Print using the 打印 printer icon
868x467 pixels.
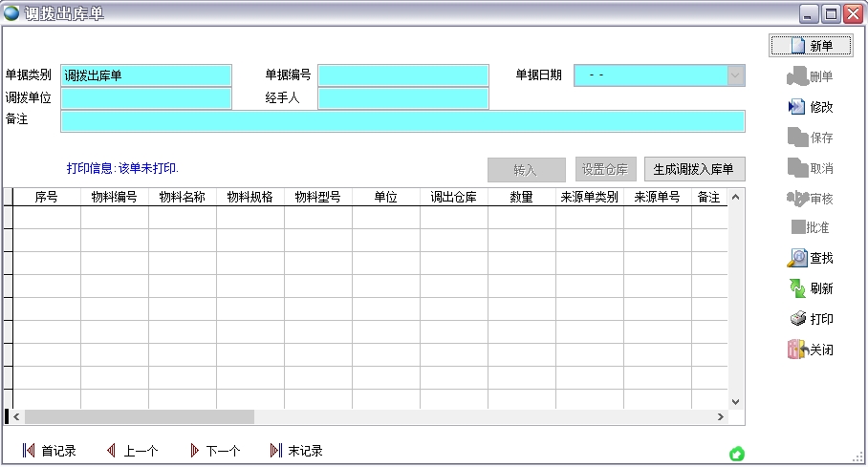[796, 319]
